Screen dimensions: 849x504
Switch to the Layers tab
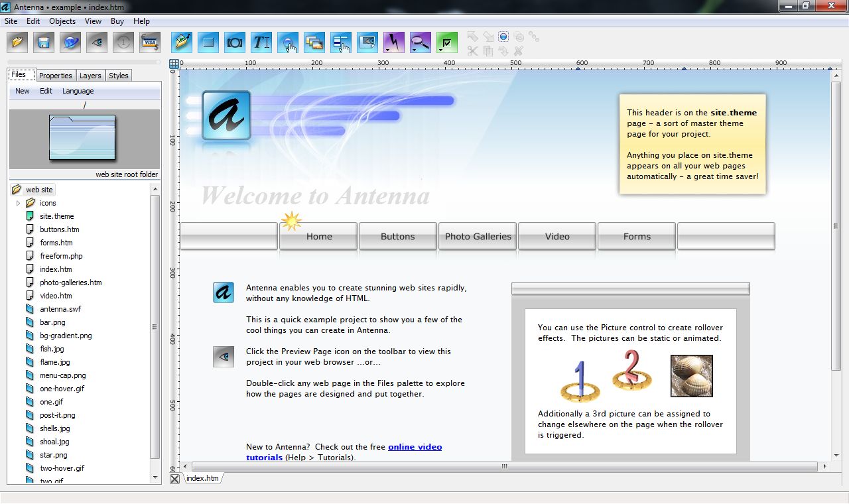point(90,76)
